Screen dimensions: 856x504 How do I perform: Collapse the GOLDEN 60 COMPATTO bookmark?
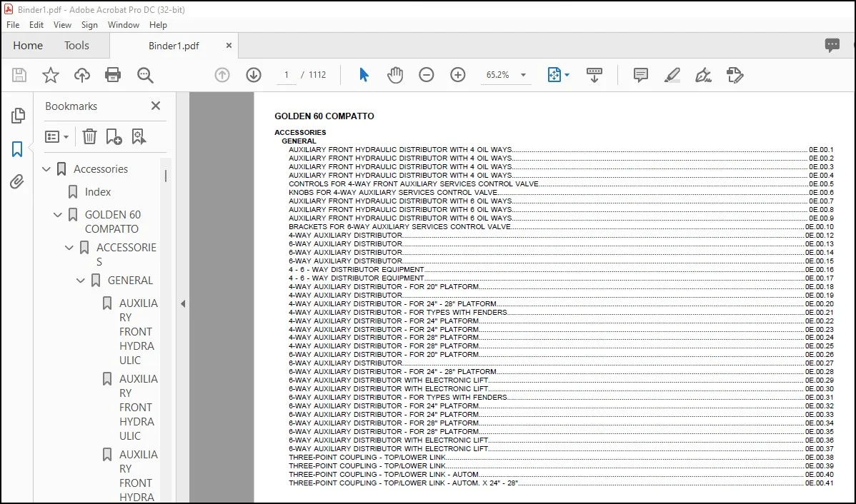coord(57,215)
